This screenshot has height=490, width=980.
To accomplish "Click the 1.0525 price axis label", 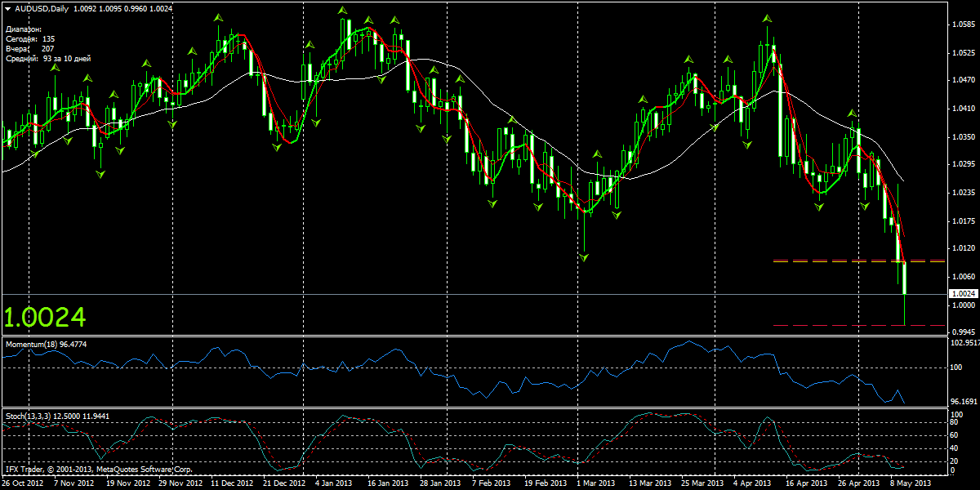I will tap(964, 53).
